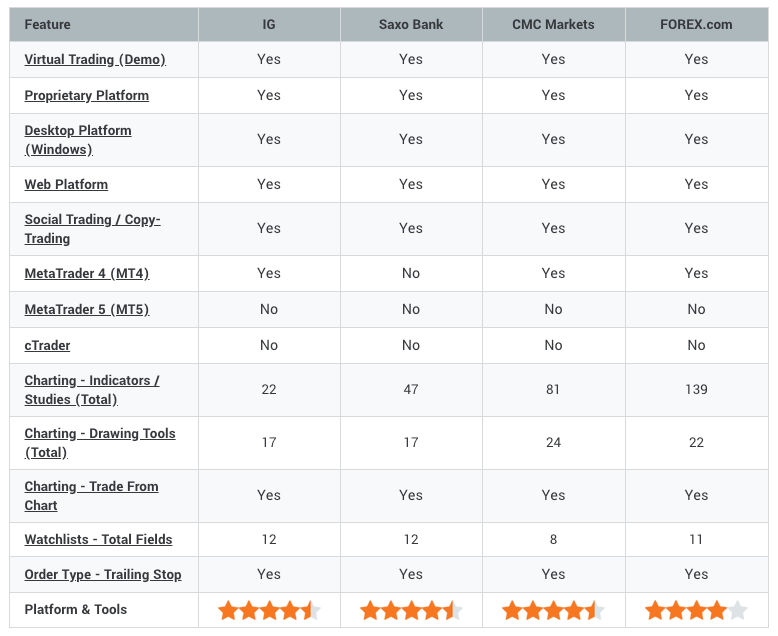
Task: Follow Charting - Trade From Chart link
Action: (91, 496)
